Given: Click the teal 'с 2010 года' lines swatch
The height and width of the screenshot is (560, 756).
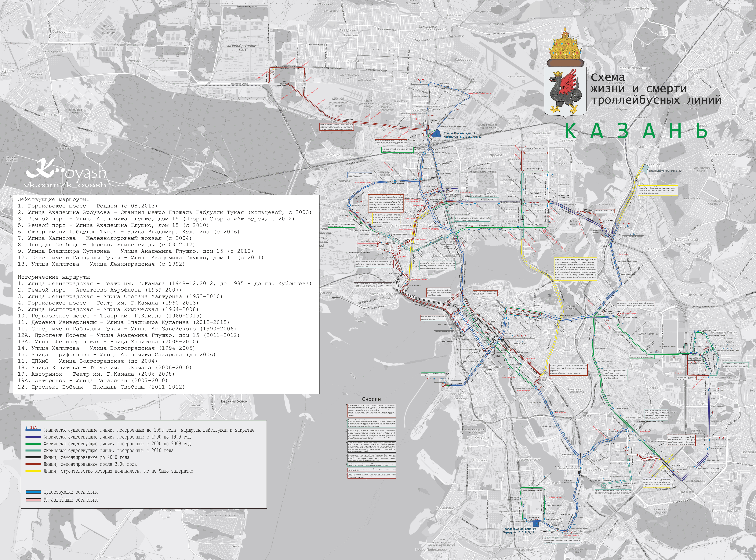Looking at the screenshot, I should (33, 450).
